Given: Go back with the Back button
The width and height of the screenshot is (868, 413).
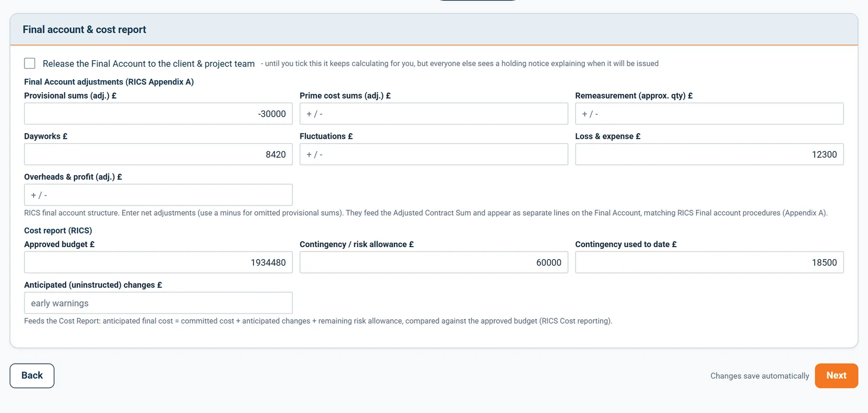Looking at the screenshot, I should coord(32,376).
